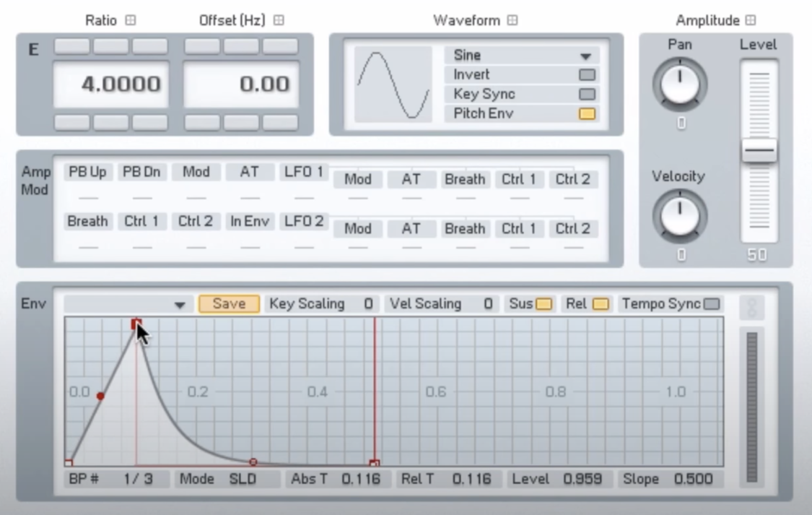Image resolution: width=812 pixels, height=515 pixels.
Task: Activate the LFO 1 modulation slot
Action: pyautogui.click(x=303, y=172)
